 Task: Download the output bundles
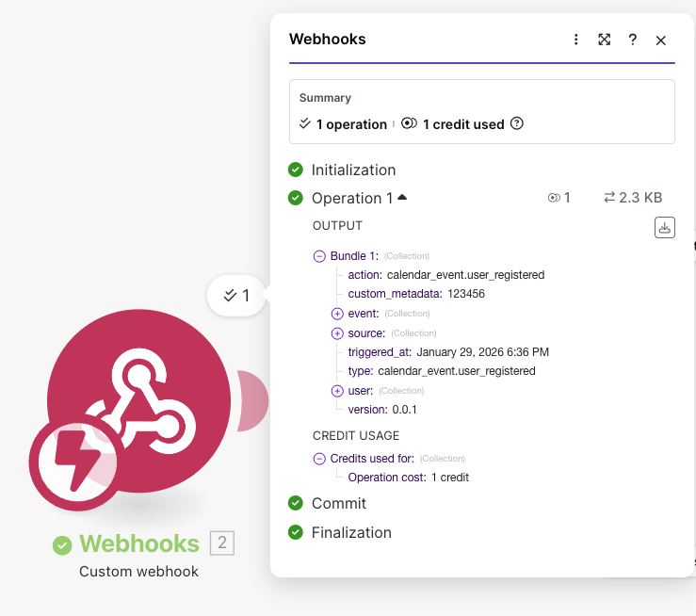click(x=665, y=228)
